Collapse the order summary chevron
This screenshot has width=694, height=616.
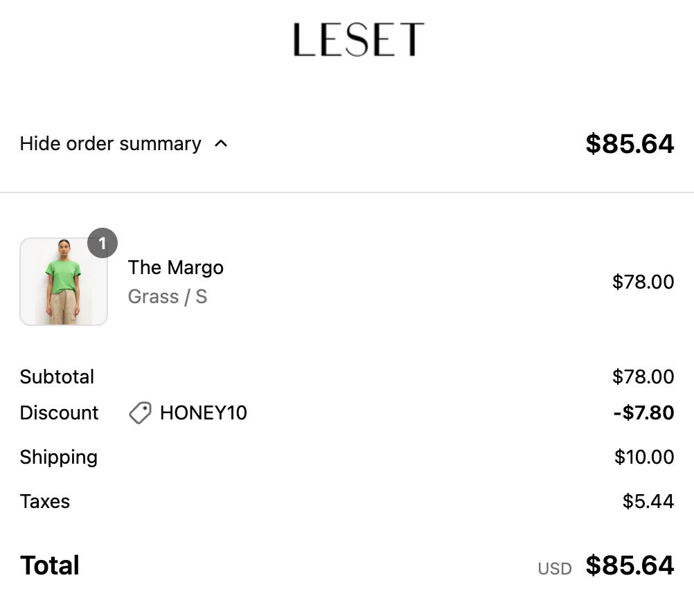[221, 144]
